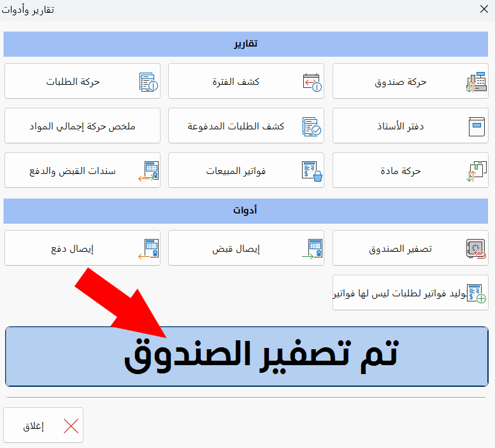Run the تصفير الصندوق tool
This screenshot has height=448, width=495.
(x=410, y=248)
